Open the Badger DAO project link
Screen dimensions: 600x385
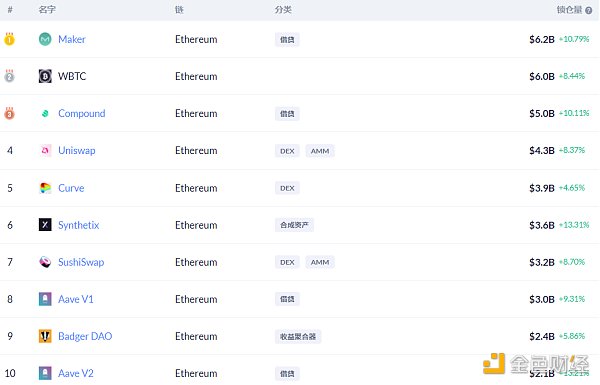(x=85, y=336)
